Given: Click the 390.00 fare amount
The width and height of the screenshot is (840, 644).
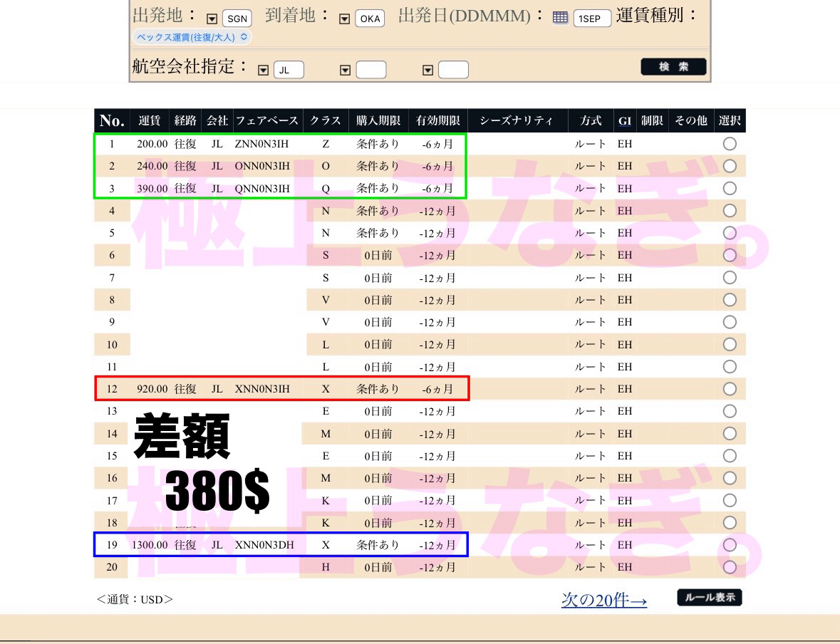Looking at the screenshot, I should tap(152, 189).
